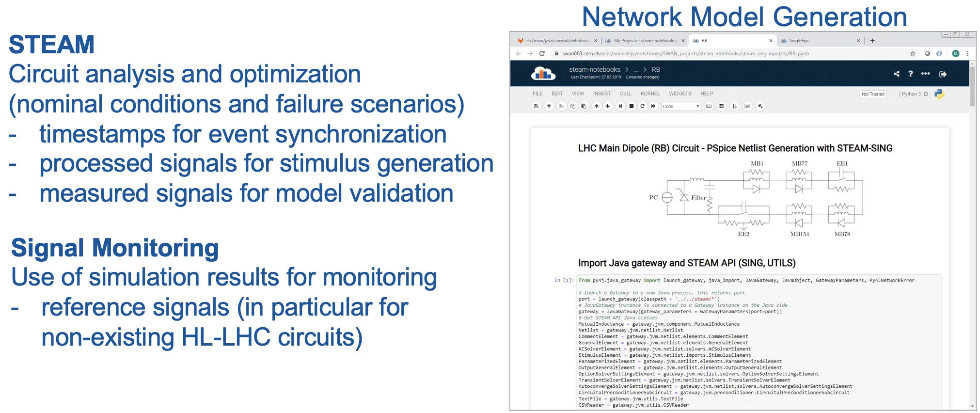Save the notebook with the floppy disk icon
Screen dimensions: 980x413
[x=536, y=106]
